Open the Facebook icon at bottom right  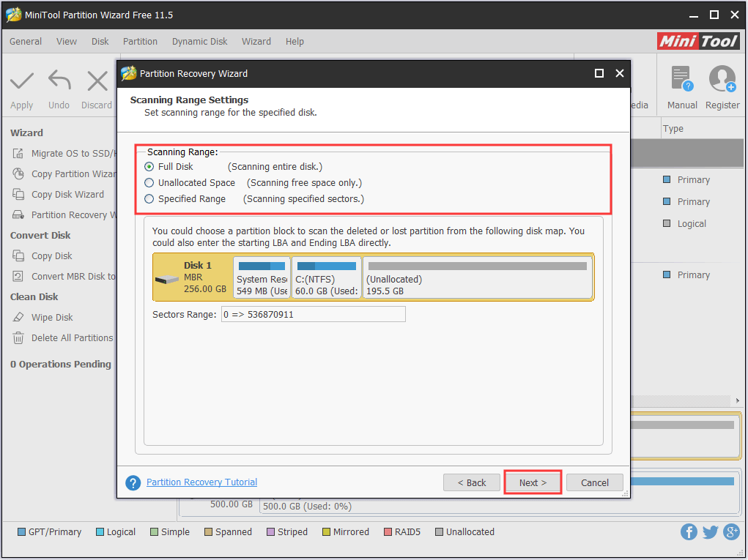tap(689, 532)
